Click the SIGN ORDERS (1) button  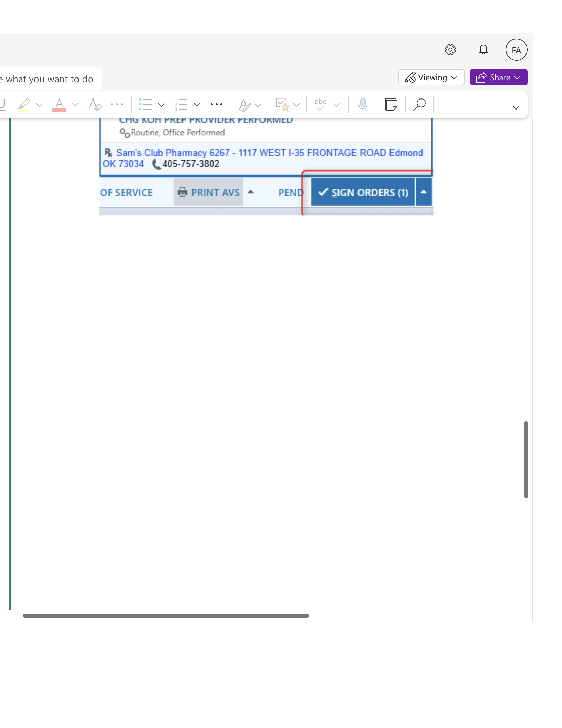pyautogui.click(x=363, y=192)
